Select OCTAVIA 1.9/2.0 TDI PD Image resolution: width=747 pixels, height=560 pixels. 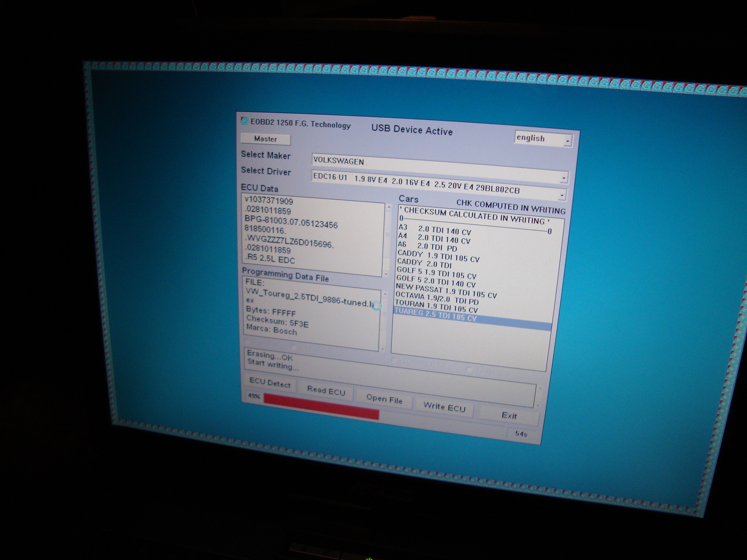pos(437,298)
